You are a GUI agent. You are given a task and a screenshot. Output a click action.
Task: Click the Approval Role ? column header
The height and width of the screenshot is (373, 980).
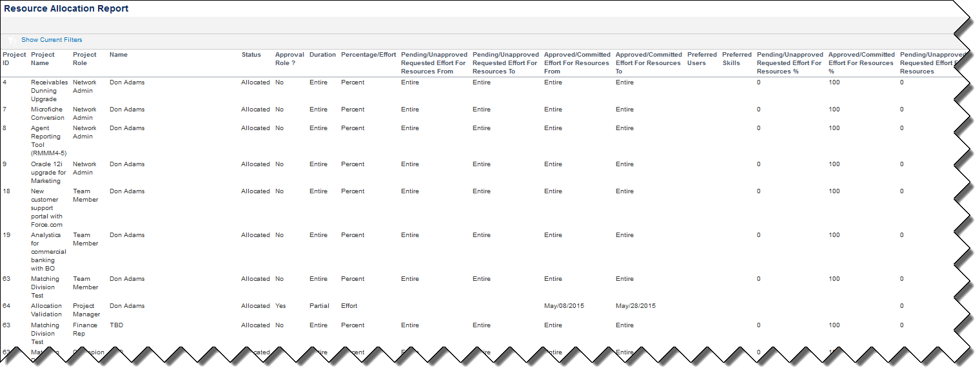(289, 59)
